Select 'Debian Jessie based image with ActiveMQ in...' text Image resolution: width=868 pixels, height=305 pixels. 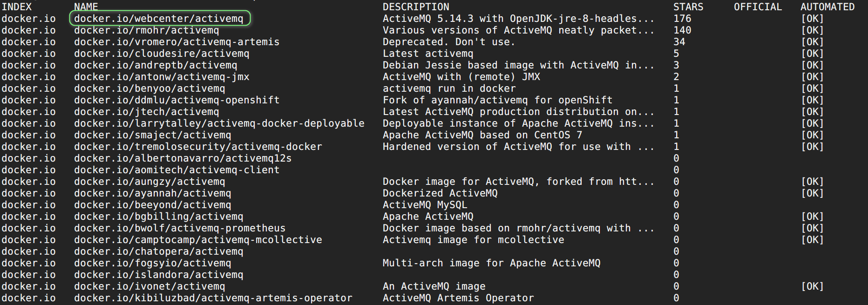pos(519,65)
